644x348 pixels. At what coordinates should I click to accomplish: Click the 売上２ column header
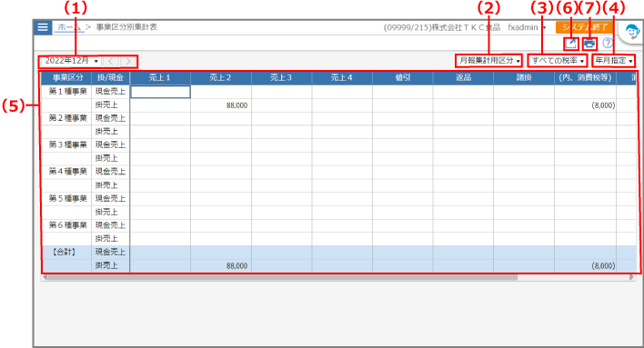(220, 77)
